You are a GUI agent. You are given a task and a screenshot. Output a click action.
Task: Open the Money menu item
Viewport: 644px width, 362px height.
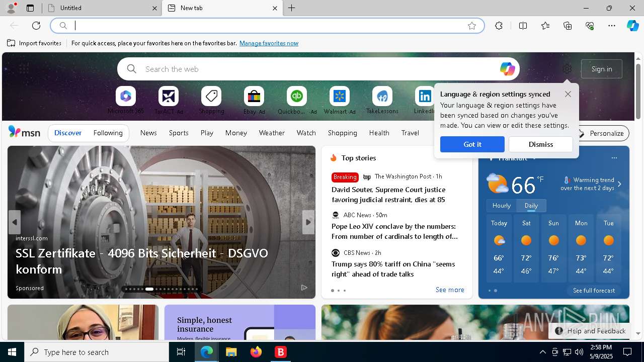click(x=236, y=133)
